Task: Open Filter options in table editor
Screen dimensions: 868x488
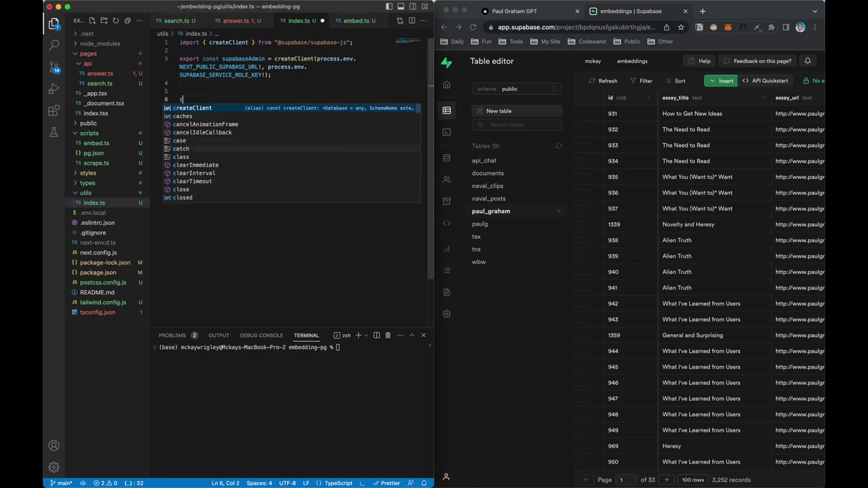Action: tap(641, 81)
